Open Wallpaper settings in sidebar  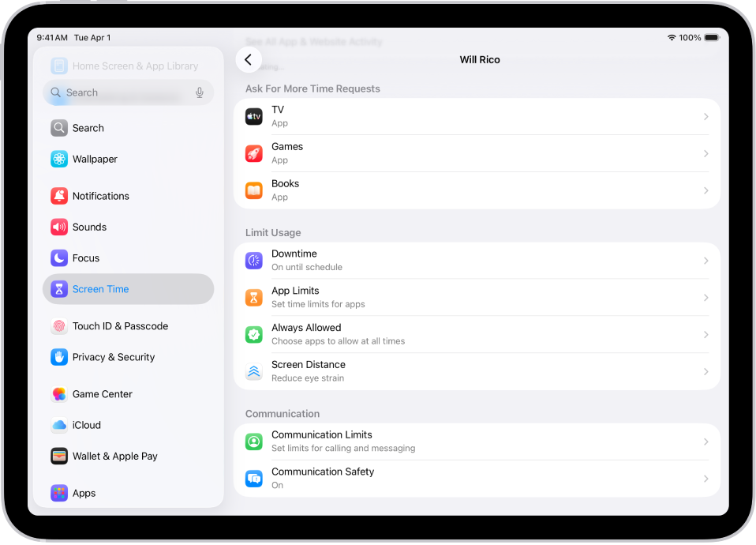point(129,159)
